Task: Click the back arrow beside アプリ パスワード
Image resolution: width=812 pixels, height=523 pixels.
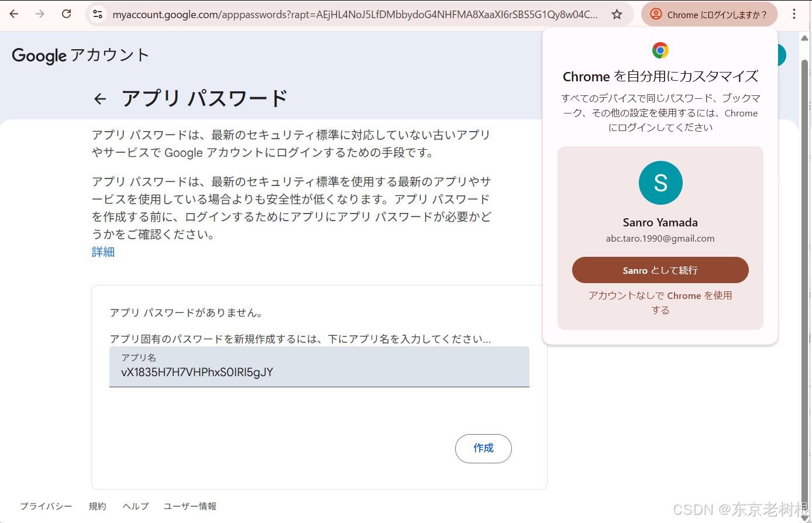Action: pyautogui.click(x=100, y=99)
